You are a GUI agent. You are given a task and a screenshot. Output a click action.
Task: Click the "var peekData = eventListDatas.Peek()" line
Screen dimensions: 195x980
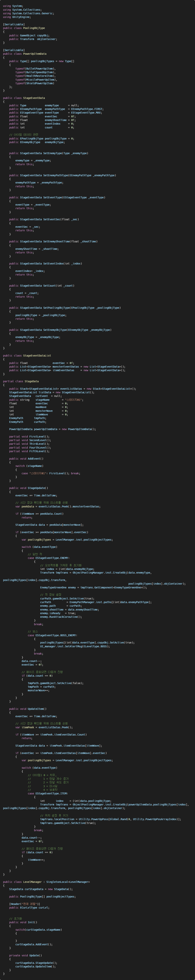coord(58,507)
